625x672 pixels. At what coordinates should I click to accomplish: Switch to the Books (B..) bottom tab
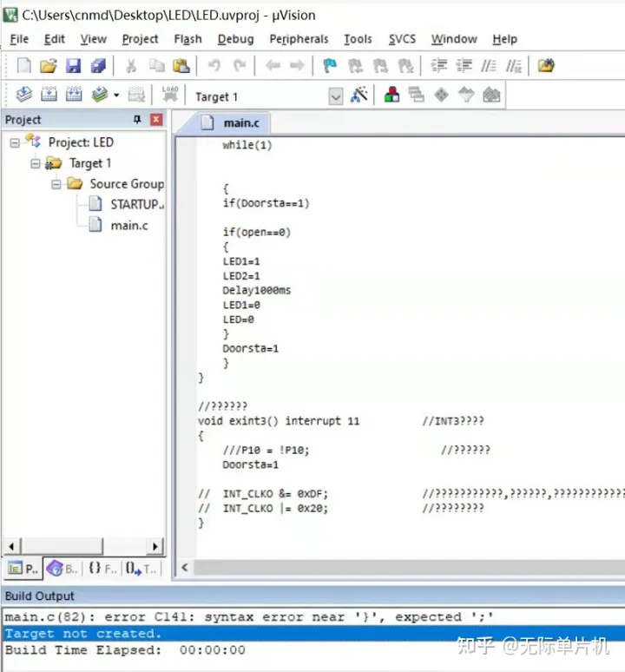[x=62, y=569]
